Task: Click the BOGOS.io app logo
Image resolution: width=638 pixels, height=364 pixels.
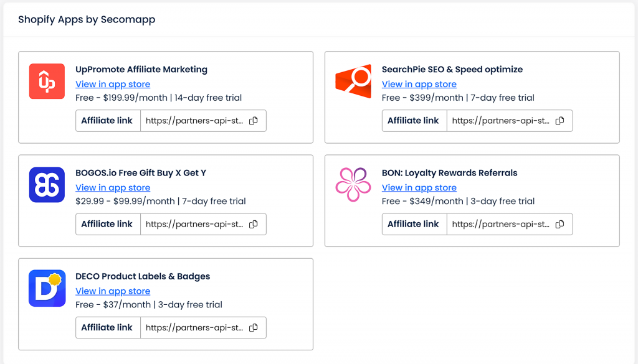Action: (x=47, y=185)
